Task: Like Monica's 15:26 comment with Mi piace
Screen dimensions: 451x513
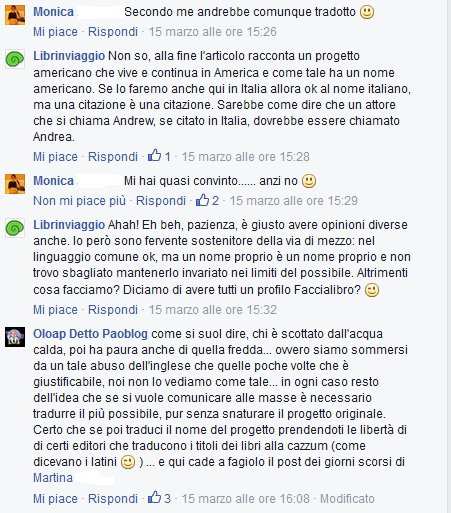Action: (x=55, y=32)
